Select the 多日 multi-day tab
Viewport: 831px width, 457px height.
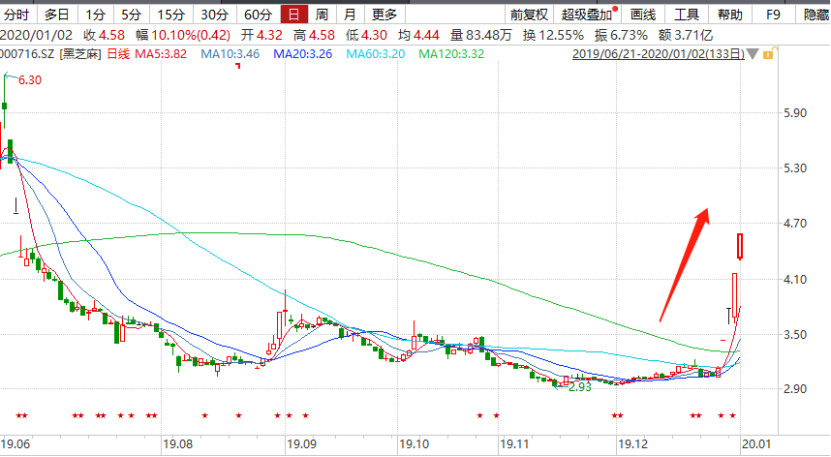click(57, 14)
